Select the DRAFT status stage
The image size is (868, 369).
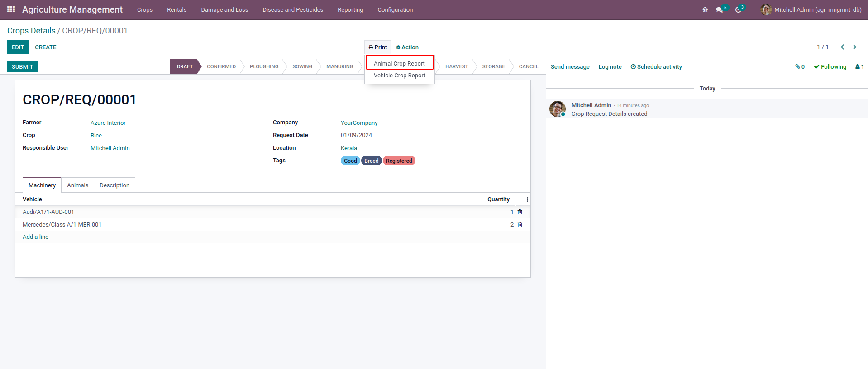pos(185,67)
